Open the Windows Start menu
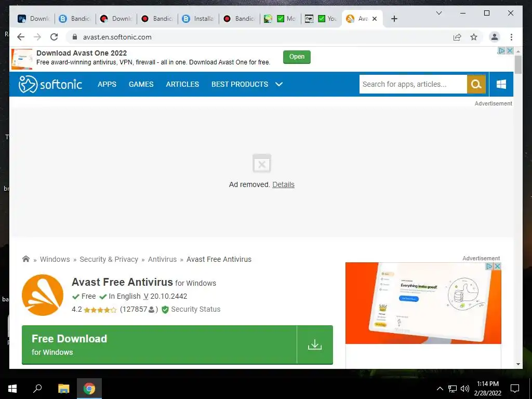Image resolution: width=532 pixels, height=399 pixels. (12, 389)
